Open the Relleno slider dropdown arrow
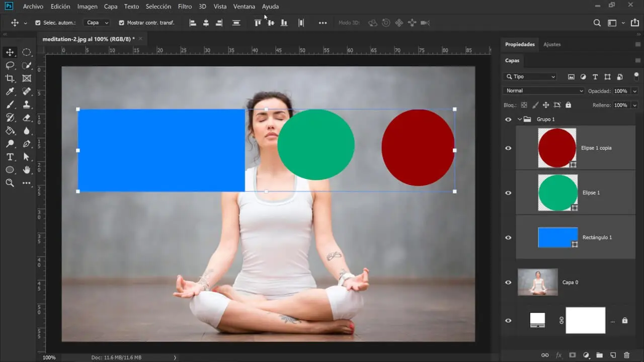644x362 pixels. point(634,105)
